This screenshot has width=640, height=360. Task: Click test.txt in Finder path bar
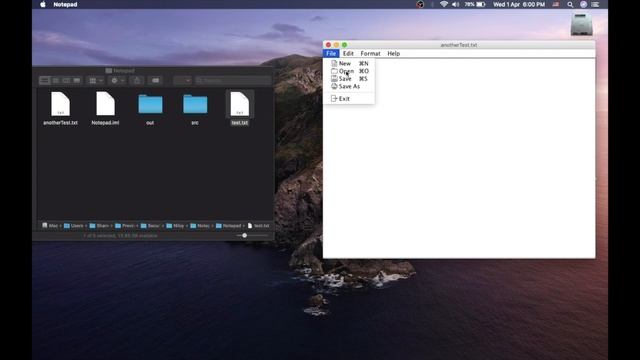(258, 225)
